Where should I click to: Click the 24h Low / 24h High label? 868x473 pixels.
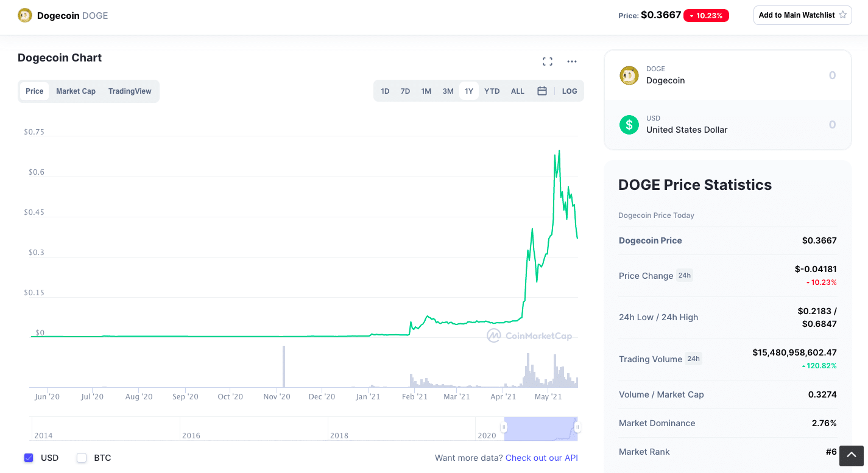click(658, 317)
